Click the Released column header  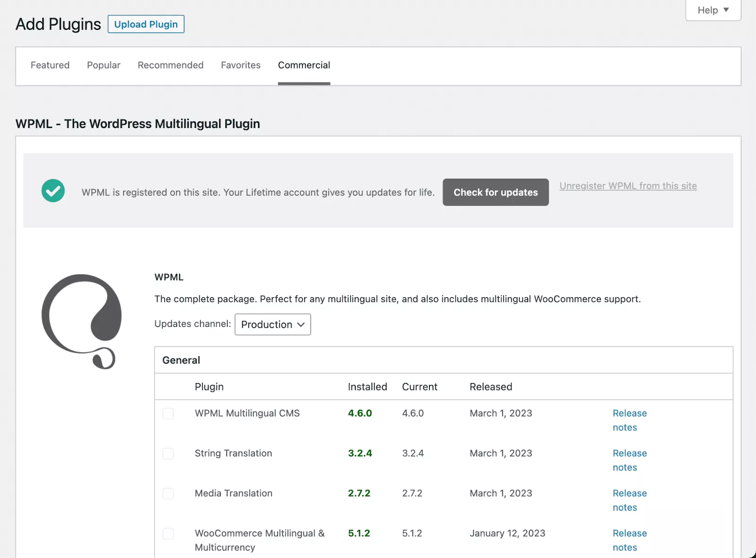tap(490, 387)
